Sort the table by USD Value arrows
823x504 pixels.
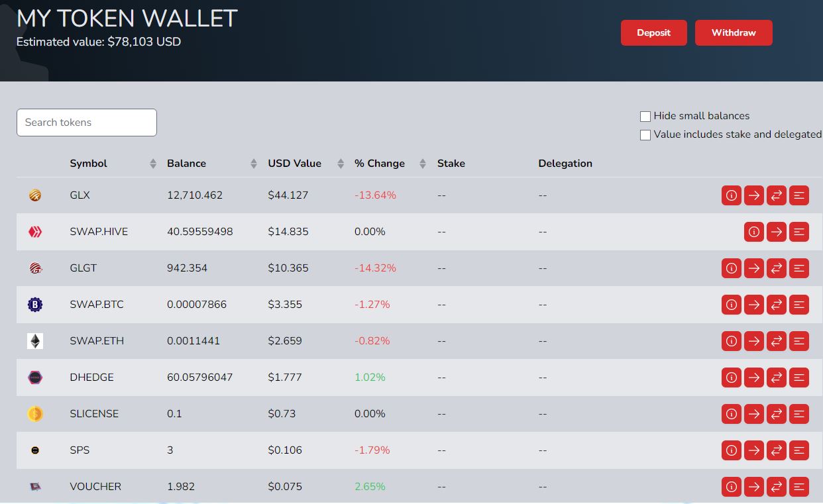341,164
